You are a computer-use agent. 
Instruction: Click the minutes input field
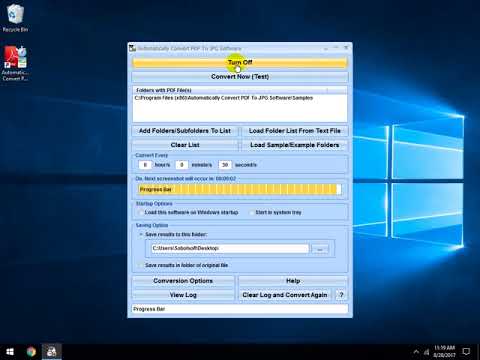182,165
